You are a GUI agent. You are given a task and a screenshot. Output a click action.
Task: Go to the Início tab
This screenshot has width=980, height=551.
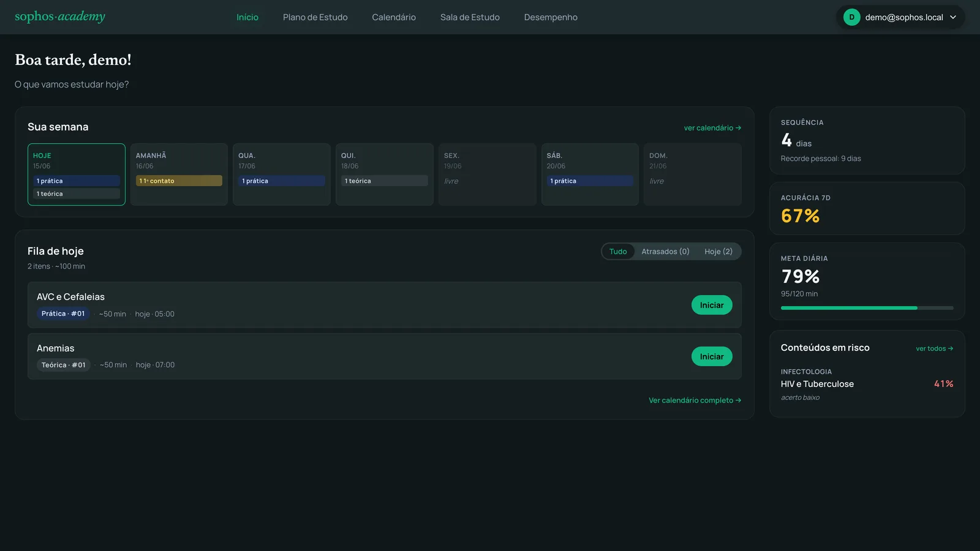[x=247, y=17]
